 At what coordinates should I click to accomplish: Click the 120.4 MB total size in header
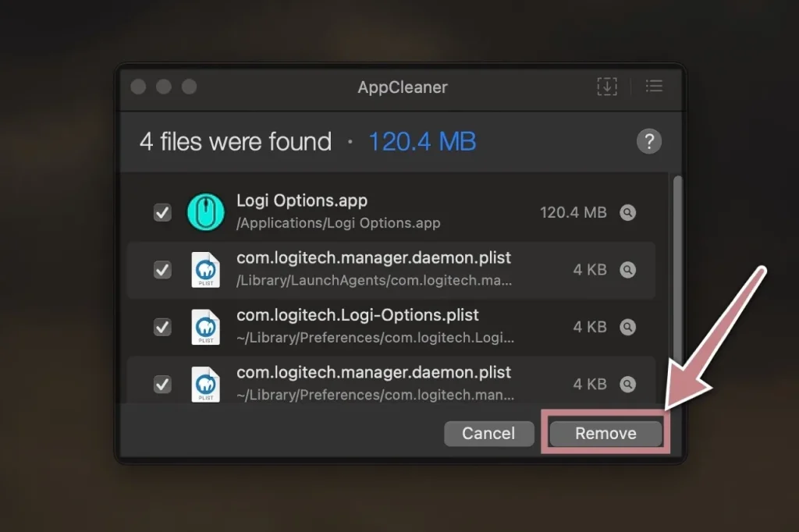click(422, 142)
